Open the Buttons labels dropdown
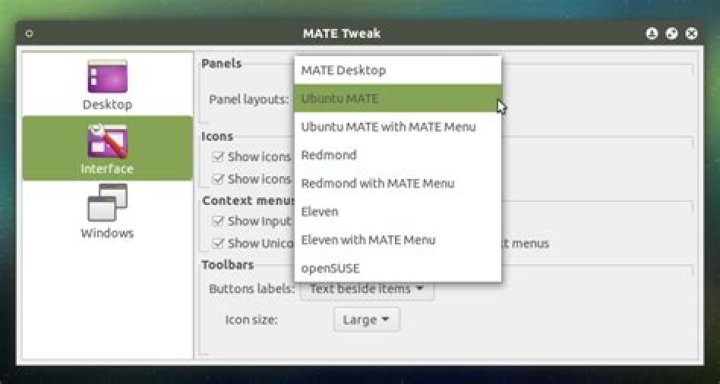The width and height of the screenshot is (720, 384). (366, 289)
